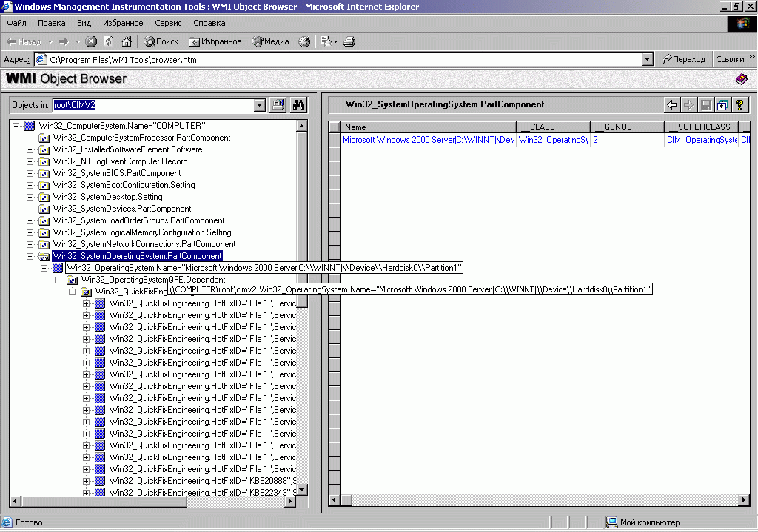Expand Win32_SystemNetworkConnections.PartComponent node
Viewport: 758px width, 532px height.
point(30,244)
